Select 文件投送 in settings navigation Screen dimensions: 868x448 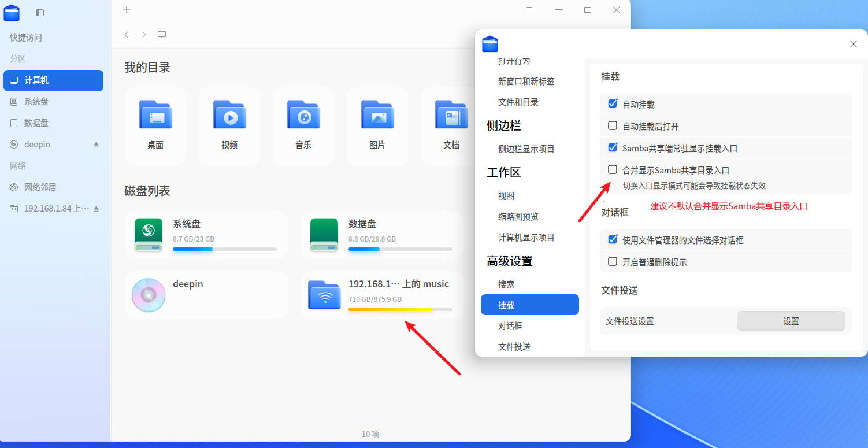pyautogui.click(x=514, y=347)
